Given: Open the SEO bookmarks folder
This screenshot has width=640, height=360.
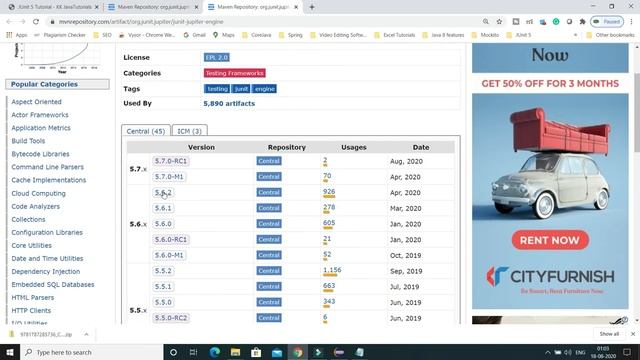Looking at the screenshot, I should click(102, 35).
